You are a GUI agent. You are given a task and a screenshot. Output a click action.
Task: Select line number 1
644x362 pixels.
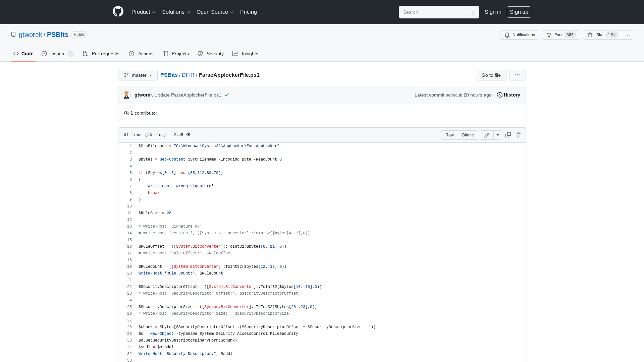pyautogui.click(x=131, y=146)
